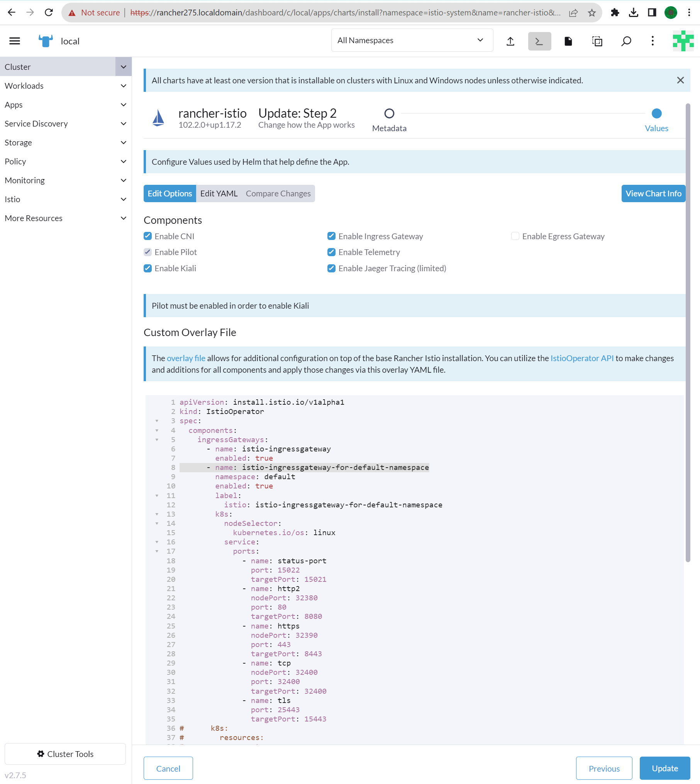Viewport: 700px width, 784px height.
Task: Uncheck the Enable CNI checkbox
Action: point(148,236)
